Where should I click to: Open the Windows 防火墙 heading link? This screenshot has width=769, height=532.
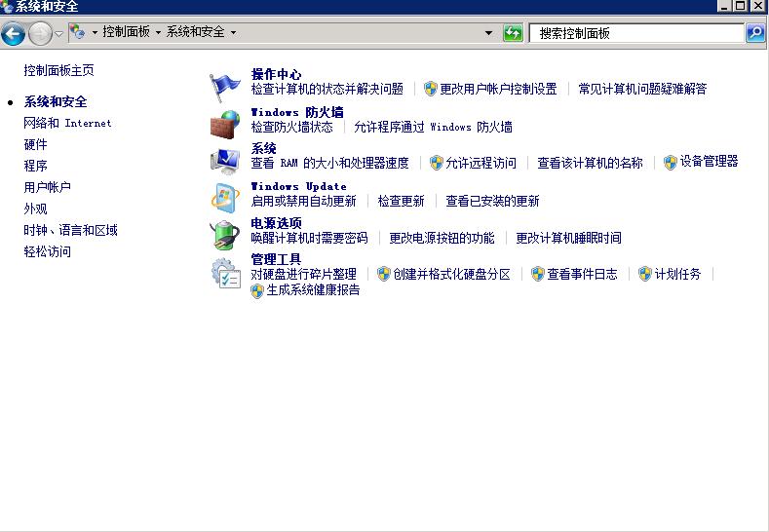coord(297,112)
